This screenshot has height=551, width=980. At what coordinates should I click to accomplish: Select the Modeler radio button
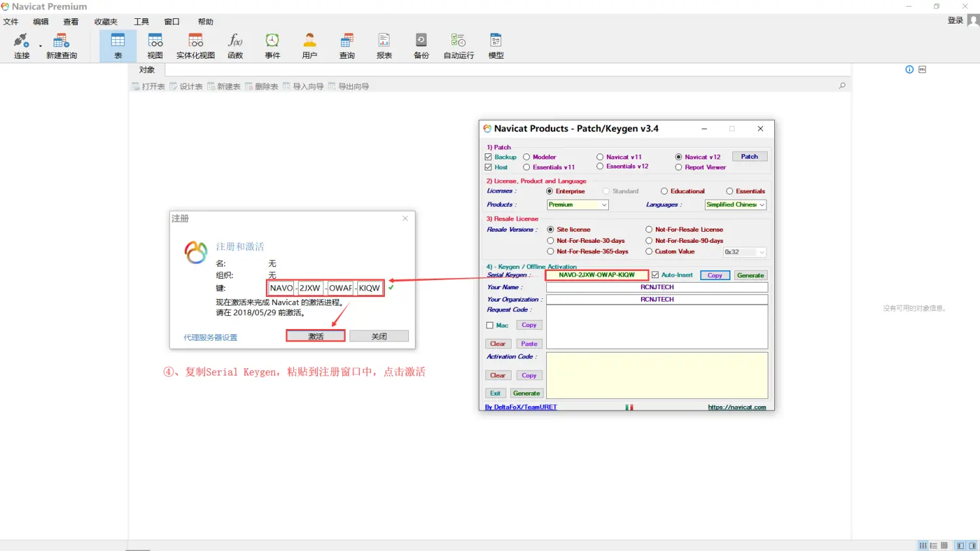pos(527,157)
